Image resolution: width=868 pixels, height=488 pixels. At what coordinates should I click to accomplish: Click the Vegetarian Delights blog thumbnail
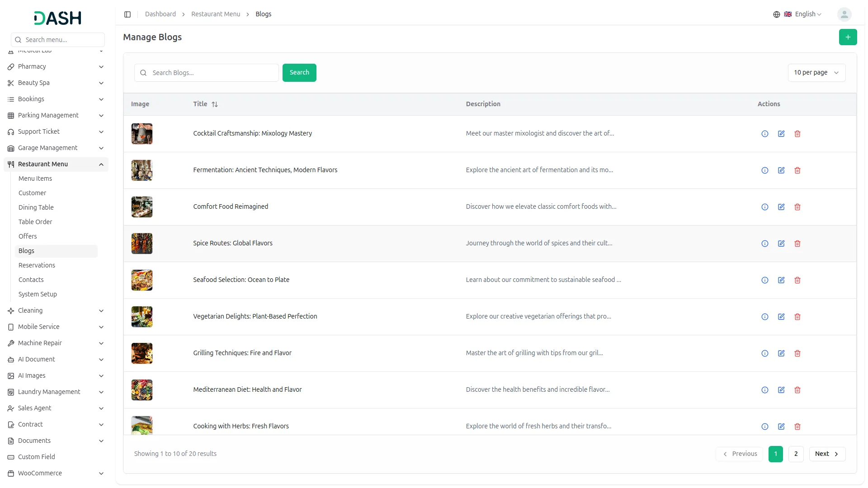pyautogui.click(x=142, y=317)
